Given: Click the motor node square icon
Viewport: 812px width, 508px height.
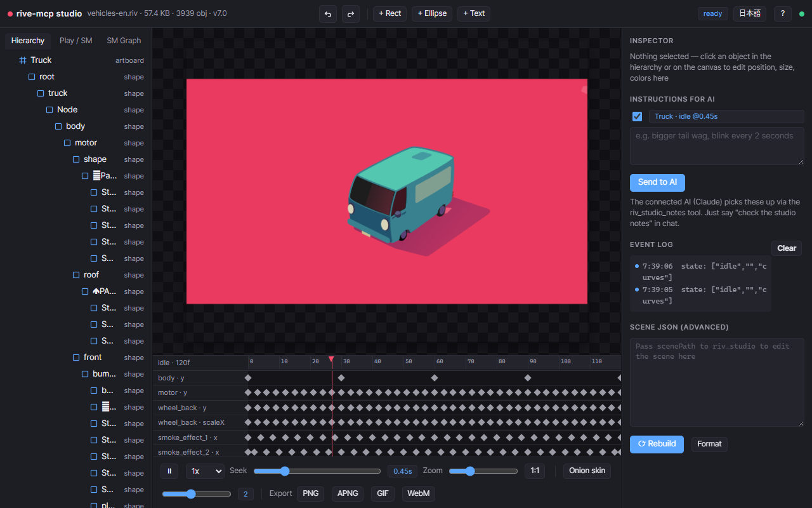Looking at the screenshot, I should pyautogui.click(x=67, y=143).
